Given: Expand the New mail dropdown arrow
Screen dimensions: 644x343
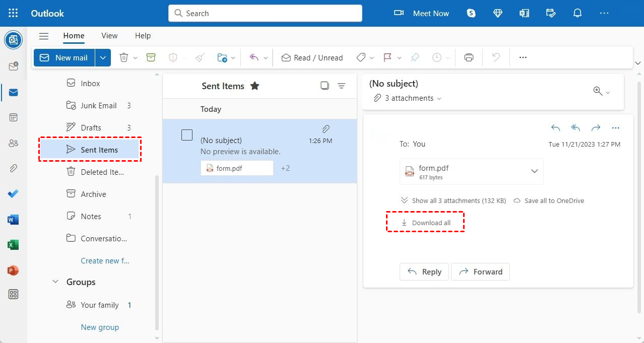Looking at the screenshot, I should pos(103,57).
